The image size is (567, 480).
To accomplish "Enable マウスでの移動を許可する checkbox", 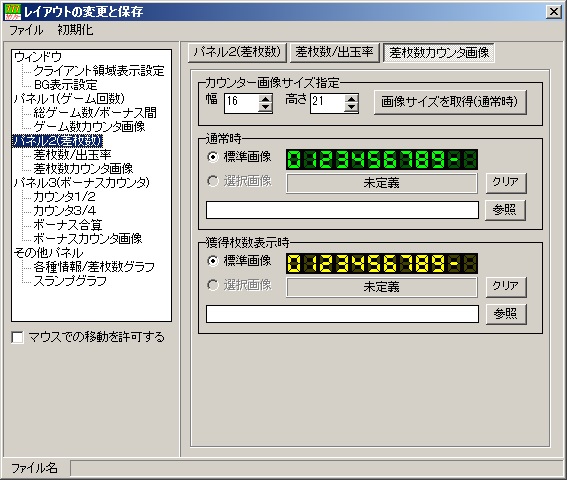I will click(x=17, y=337).
